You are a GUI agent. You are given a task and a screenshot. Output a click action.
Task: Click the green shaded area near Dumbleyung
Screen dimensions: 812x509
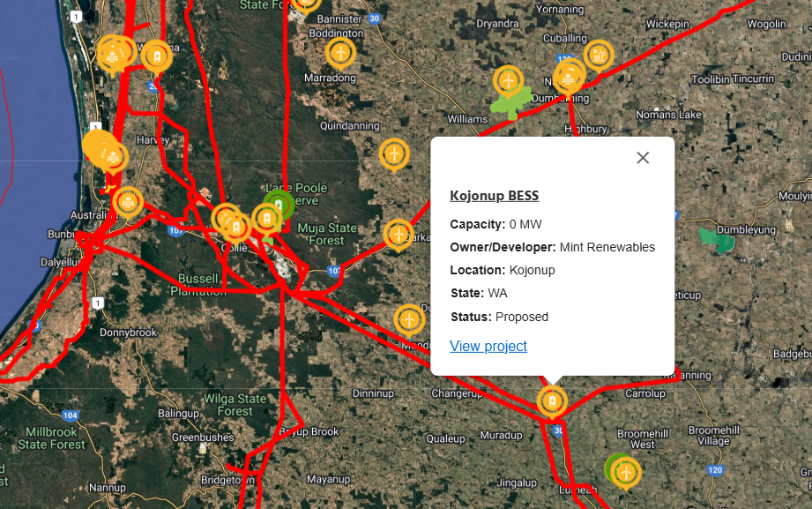(x=715, y=239)
